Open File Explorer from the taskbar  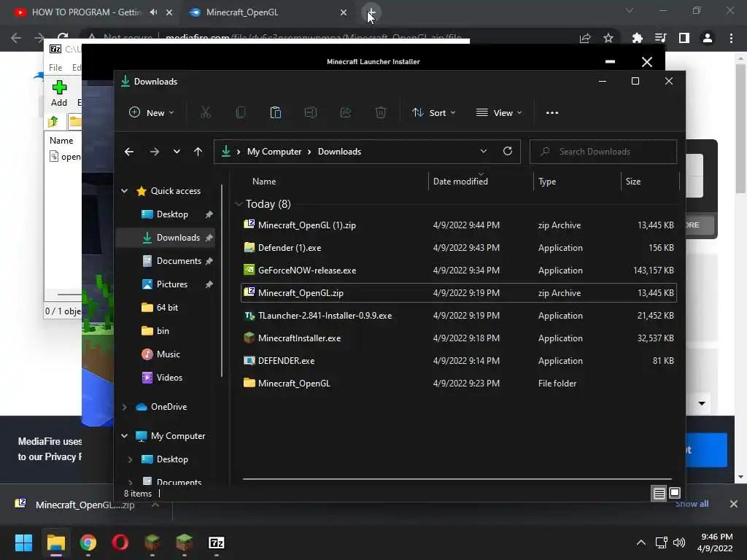click(55, 542)
